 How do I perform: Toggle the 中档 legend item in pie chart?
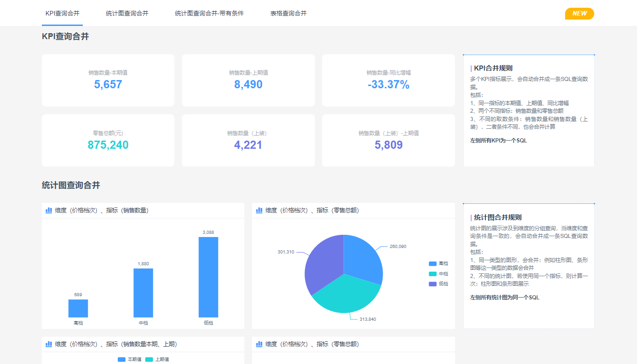coord(439,274)
